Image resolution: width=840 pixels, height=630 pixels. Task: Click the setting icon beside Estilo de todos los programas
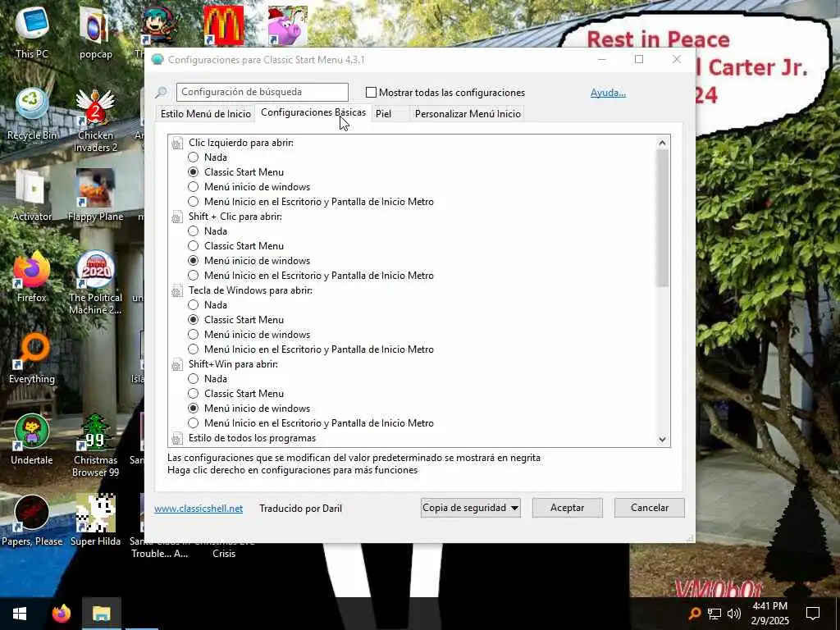click(177, 438)
